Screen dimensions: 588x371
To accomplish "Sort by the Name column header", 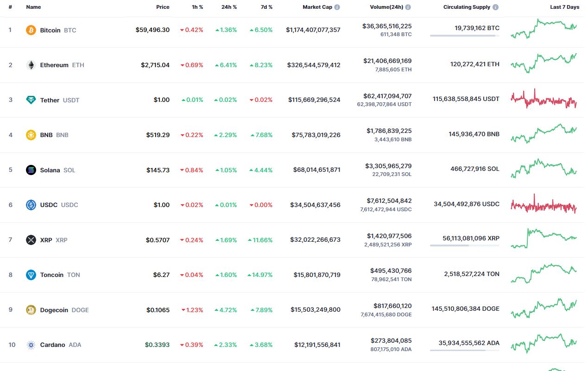I will pos(33,7).
